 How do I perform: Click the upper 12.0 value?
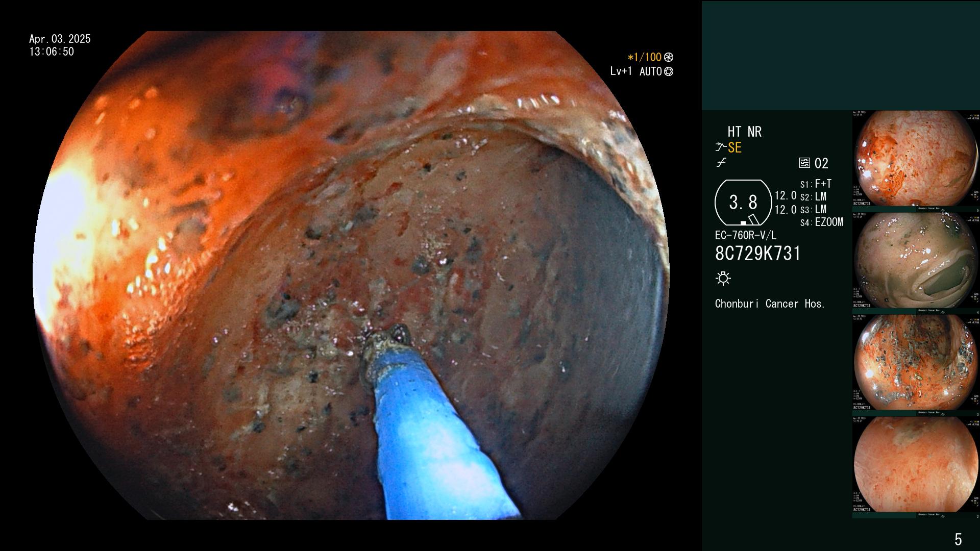click(786, 196)
